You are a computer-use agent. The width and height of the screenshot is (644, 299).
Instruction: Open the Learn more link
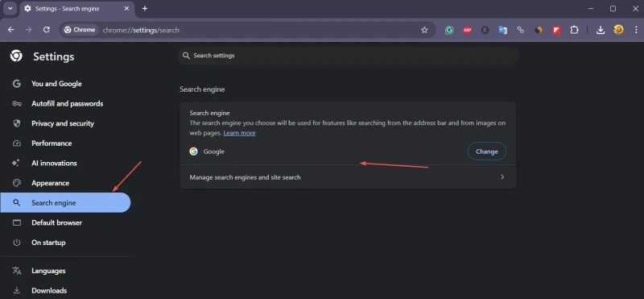239,133
